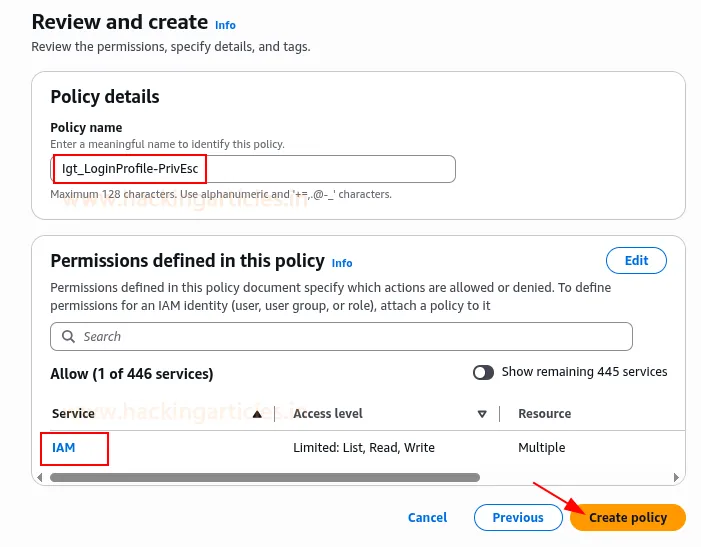Viewport: 701px width, 547px height.
Task: Cancel the policy creation
Action: pos(427,518)
